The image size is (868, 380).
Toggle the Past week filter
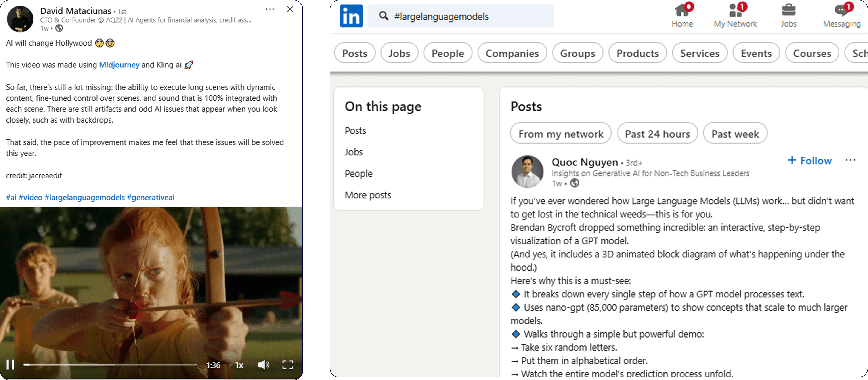tap(735, 134)
